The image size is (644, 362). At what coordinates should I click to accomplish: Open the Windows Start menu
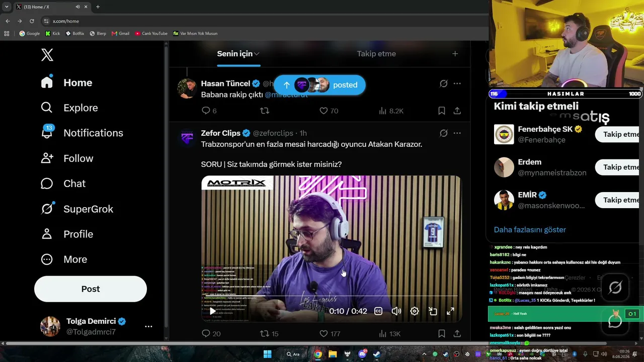[267, 354]
